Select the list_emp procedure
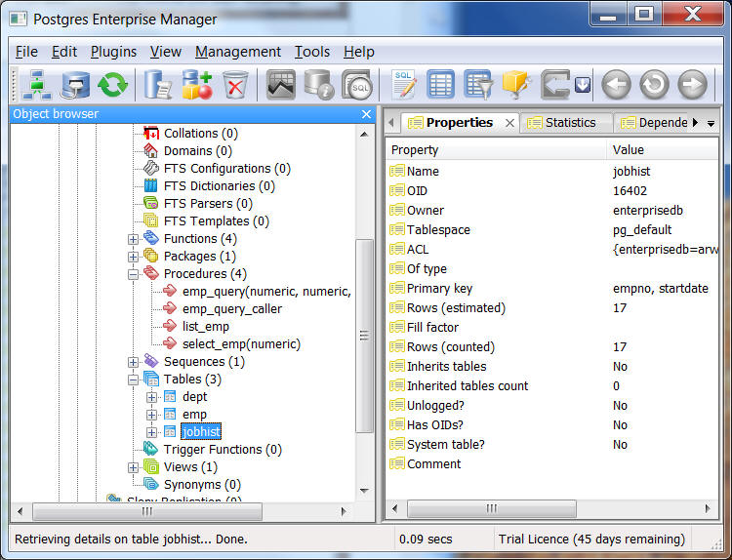This screenshot has width=732, height=560. point(205,327)
